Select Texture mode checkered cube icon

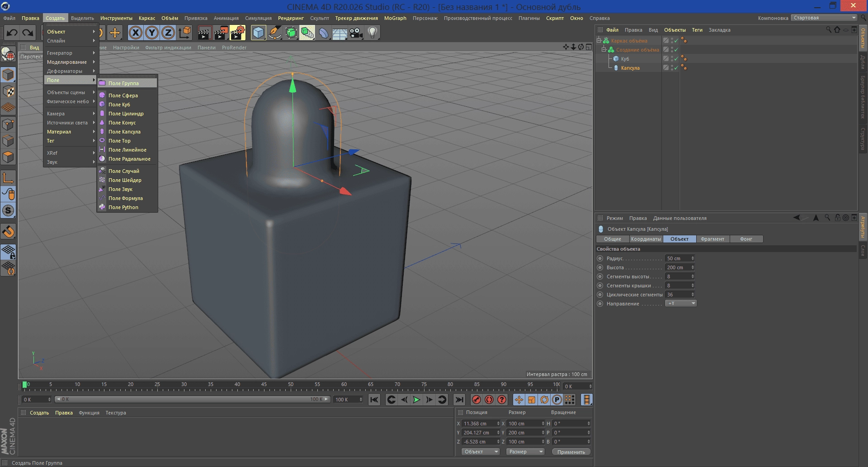pos(9,91)
